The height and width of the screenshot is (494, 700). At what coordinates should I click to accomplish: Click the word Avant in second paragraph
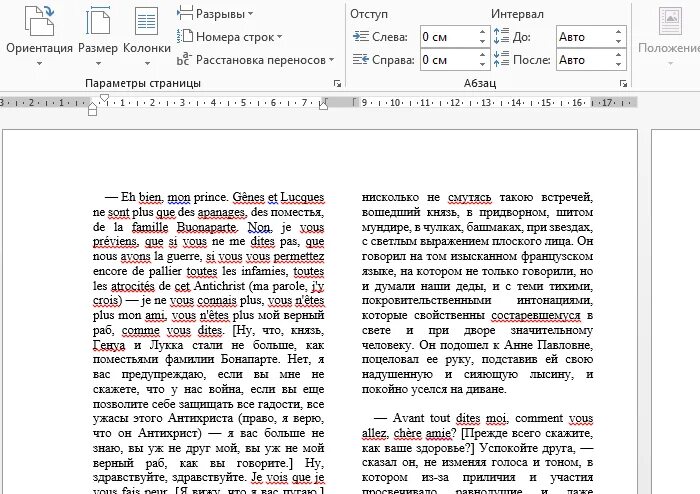coord(408,418)
